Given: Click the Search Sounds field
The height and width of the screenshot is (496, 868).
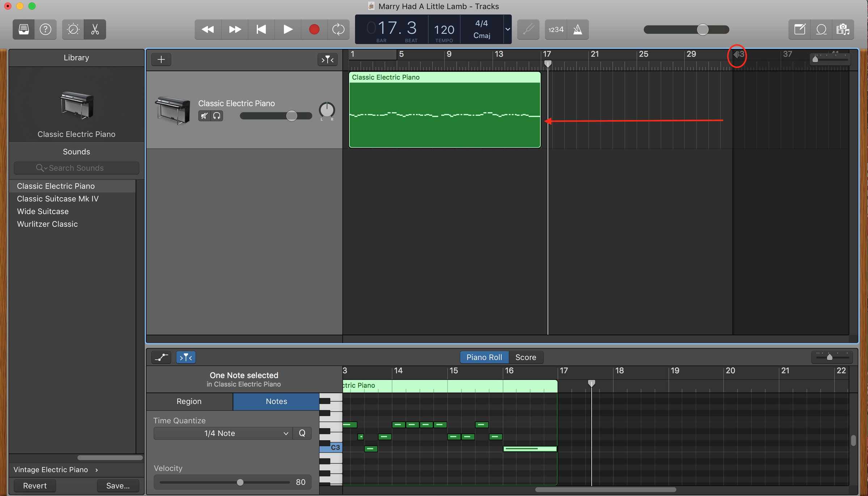Looking at the screenshot, I should tap(76, 168).
